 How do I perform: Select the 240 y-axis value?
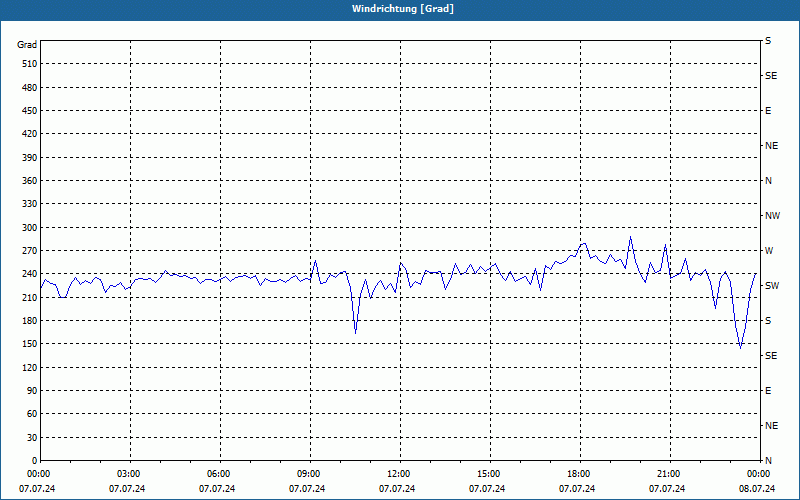coord(30,273)
